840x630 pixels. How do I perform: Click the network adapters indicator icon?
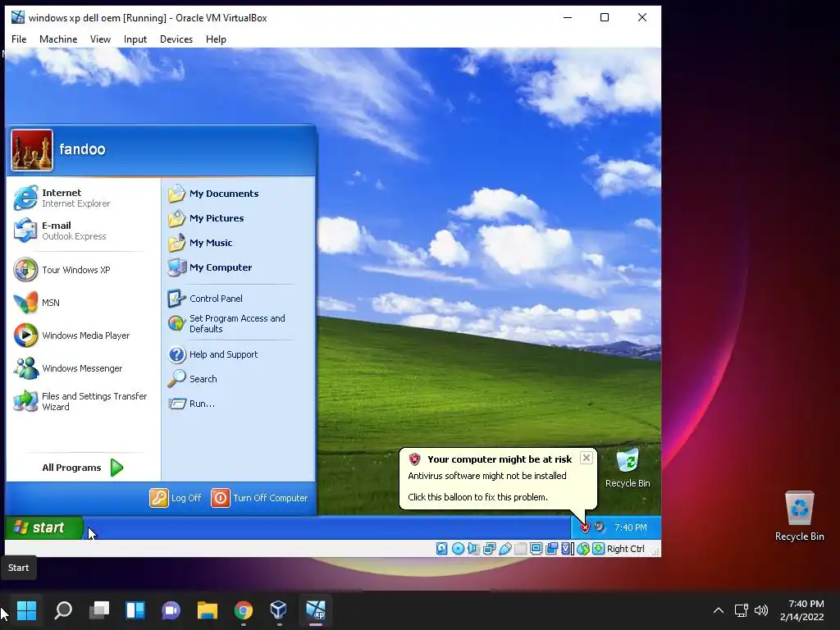(x=489, y=549)
